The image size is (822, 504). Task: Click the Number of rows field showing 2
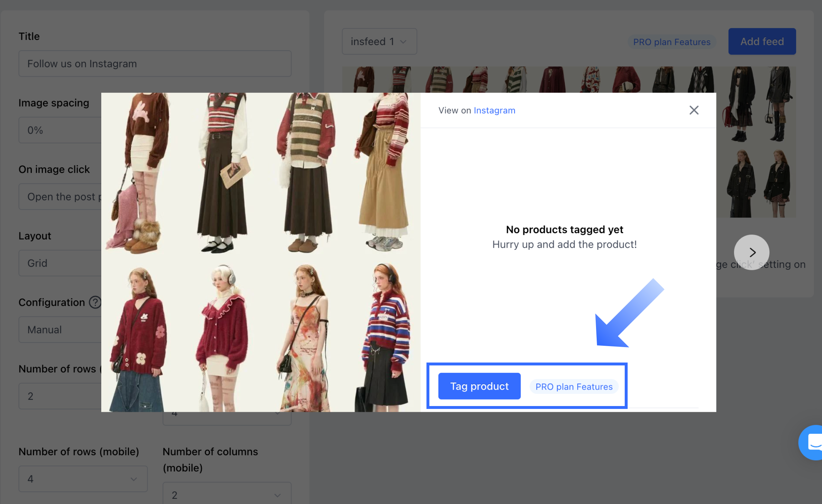click(60, 396)
